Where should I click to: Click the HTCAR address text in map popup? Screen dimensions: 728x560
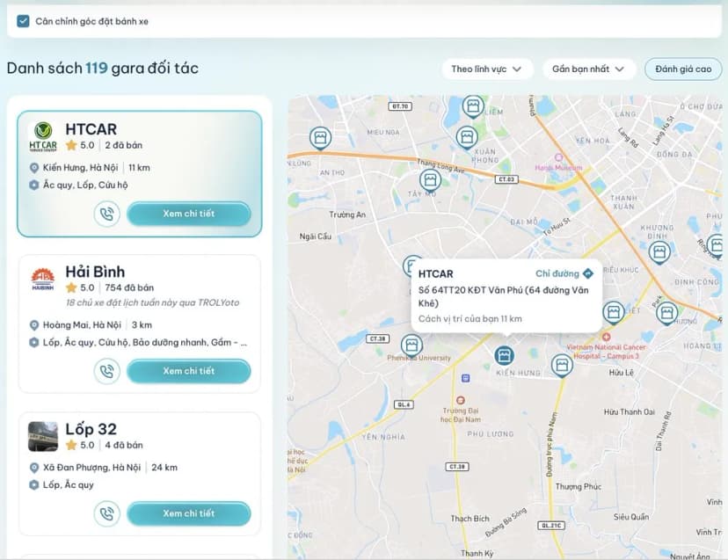pyautogui.click(x=503, y=297)
